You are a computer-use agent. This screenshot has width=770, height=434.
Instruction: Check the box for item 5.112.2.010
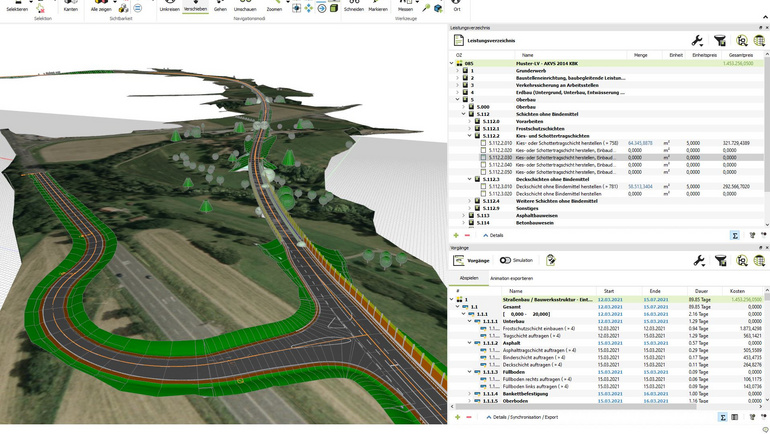tap(483, 143)
